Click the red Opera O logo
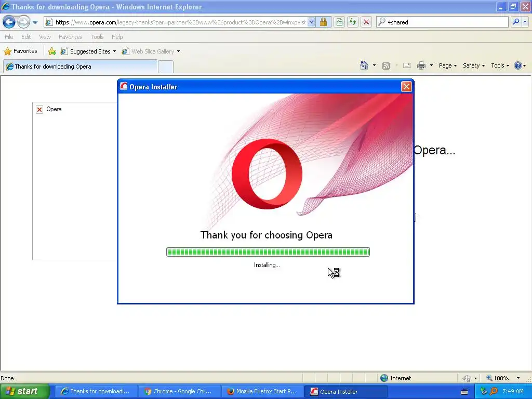532x399 pixels. (267, 174)
